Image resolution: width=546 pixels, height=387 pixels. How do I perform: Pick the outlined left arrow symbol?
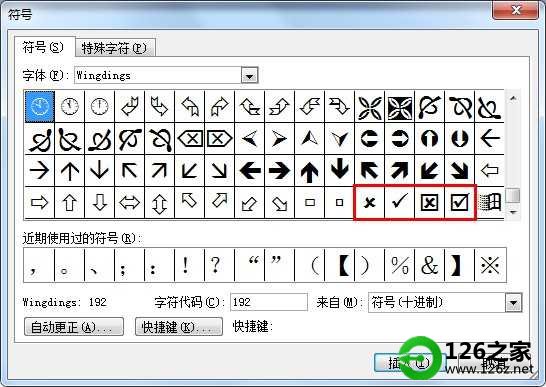[490, 171]
